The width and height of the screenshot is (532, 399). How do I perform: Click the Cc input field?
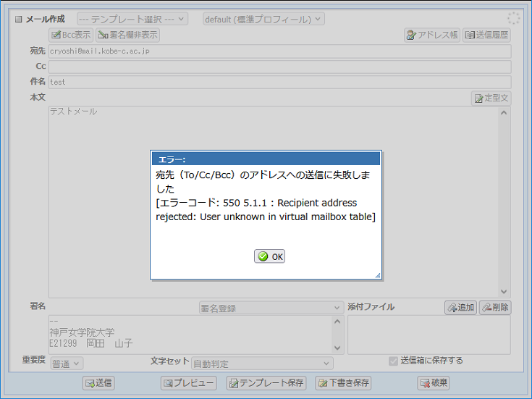point(280,67)
